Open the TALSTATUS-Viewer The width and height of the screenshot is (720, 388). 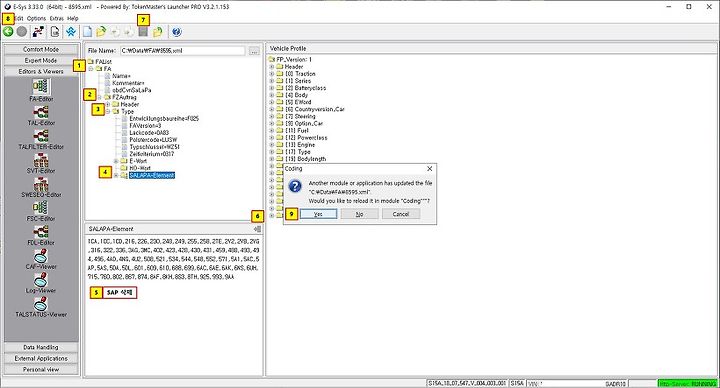41,307
